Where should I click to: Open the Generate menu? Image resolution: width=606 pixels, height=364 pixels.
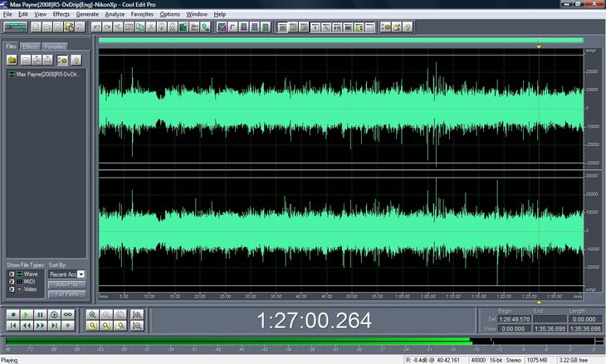(x=87, y=14)
